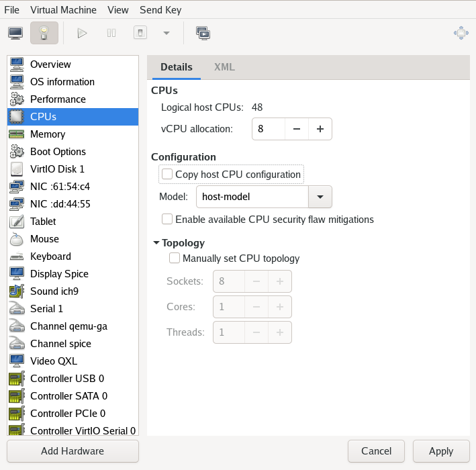Screen dimensions: 476x470
Task: Increase vCPU allocation with plus button
Action: 320,129
